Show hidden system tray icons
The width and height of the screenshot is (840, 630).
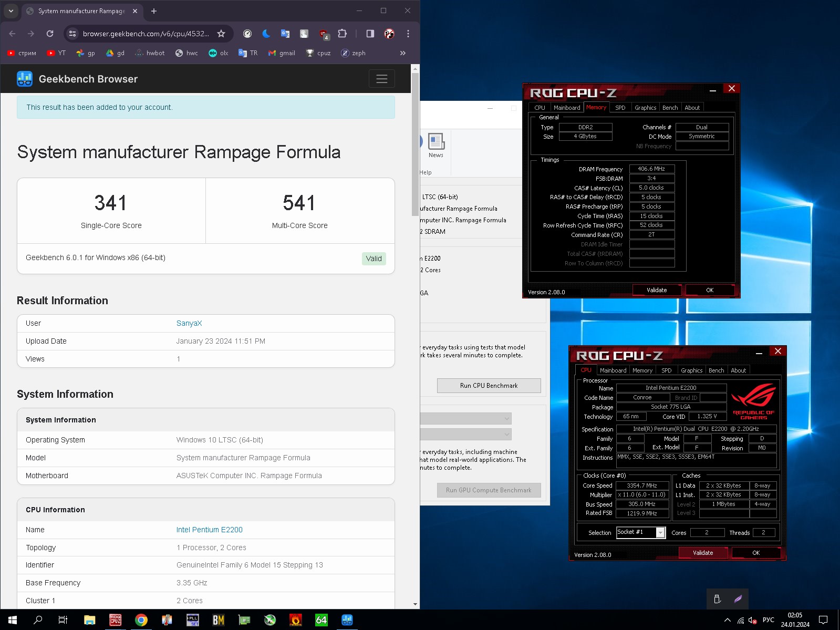click(x=728, y=620)
